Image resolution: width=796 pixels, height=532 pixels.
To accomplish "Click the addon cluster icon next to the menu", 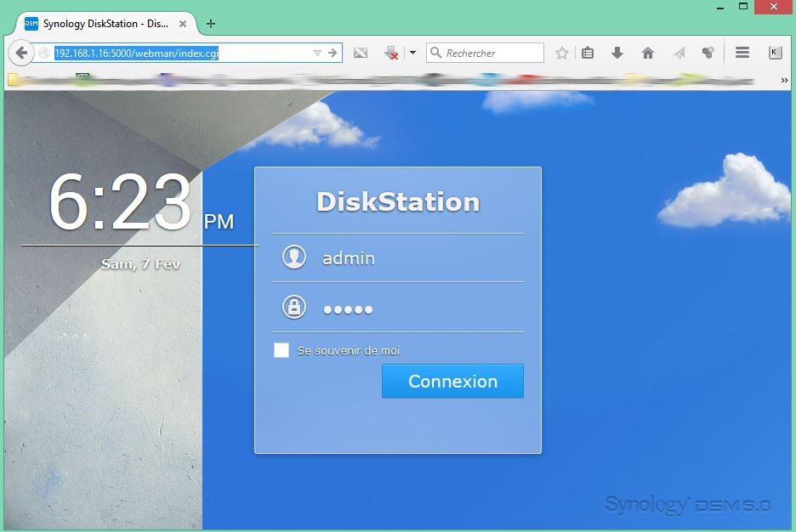I will (x=708, y=52).
